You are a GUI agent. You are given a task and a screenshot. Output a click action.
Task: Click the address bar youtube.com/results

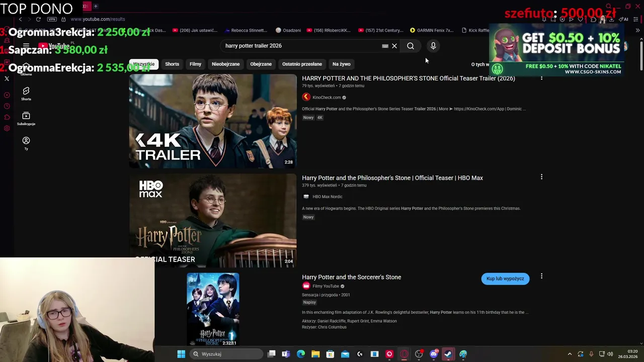98,19
